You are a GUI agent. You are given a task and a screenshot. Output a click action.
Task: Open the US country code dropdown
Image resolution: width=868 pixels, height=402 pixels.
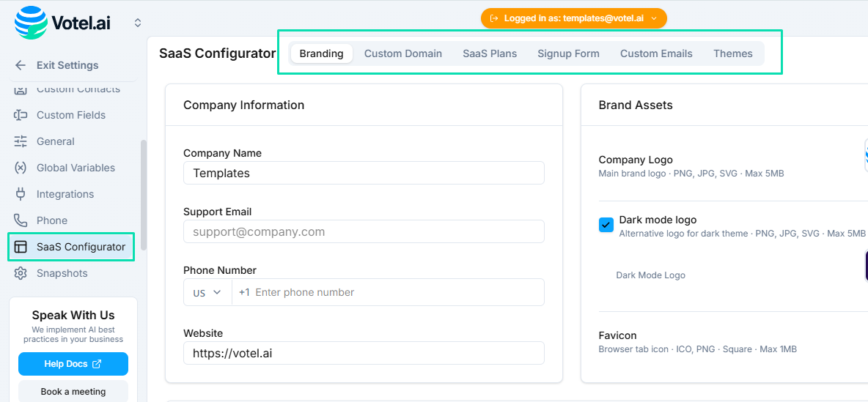coord(207,292)
